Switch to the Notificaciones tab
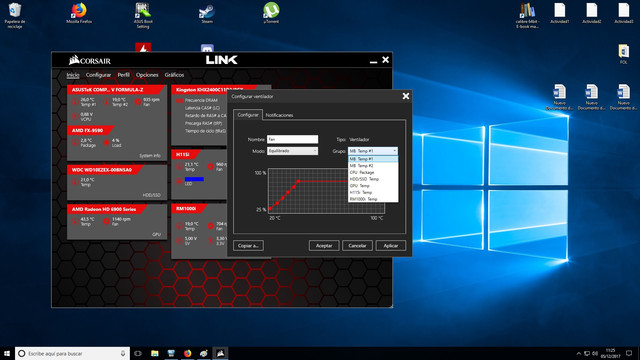This screenshot has height=360, width=640. (x=279, y=115)
